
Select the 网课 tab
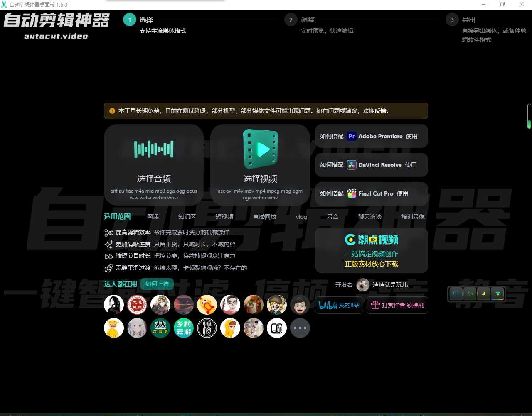[x=153, y=217]
